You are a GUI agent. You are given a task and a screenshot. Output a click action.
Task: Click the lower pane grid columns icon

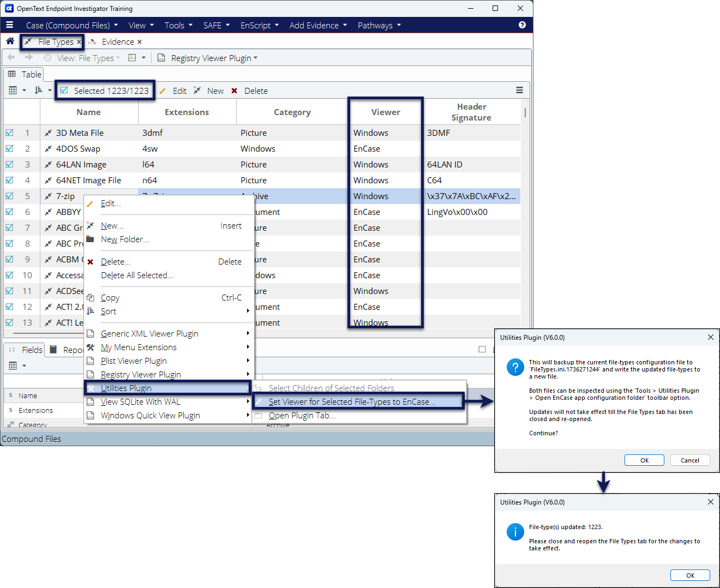(x=13, y=365)
